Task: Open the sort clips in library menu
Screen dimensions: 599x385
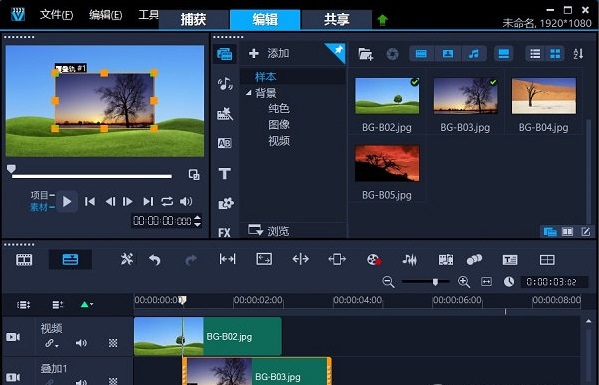Action: tap(578, 54)
